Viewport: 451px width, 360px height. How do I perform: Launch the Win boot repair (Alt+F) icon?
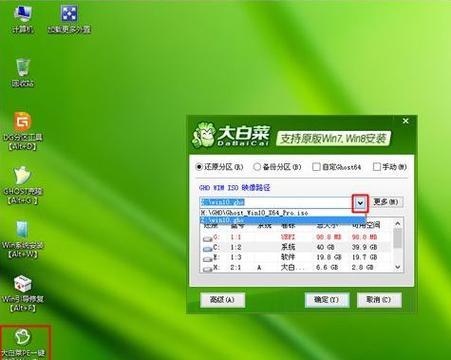point(23,293)
